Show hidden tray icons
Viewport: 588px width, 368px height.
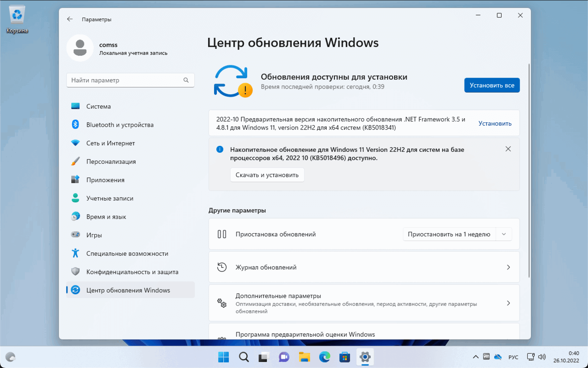[x=476, y=357]
